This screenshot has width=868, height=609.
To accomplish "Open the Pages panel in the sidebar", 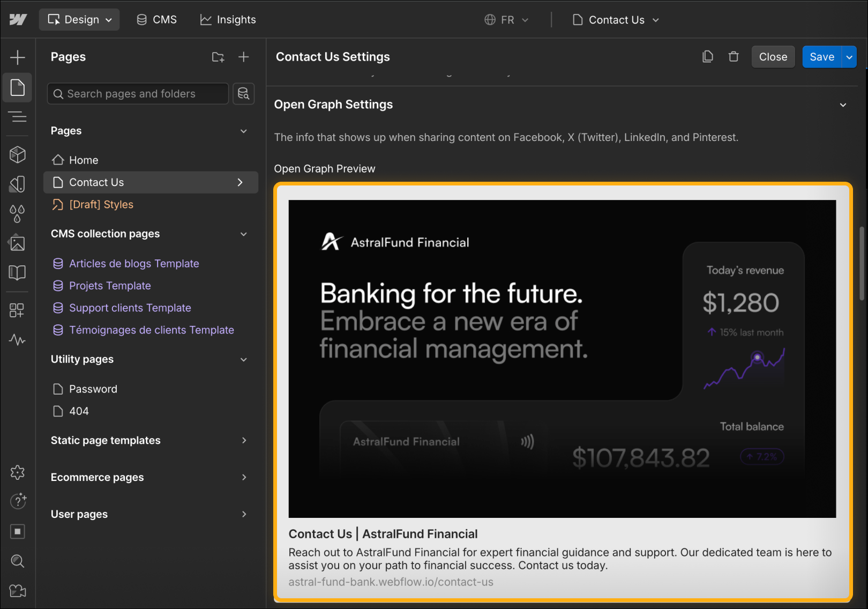I will pos(18,87).
